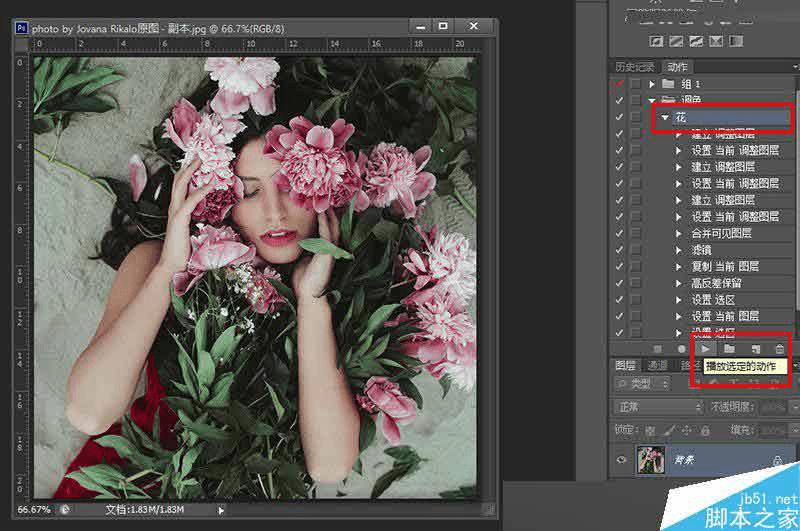Start recording with the circle button
This screenshot has width=800, height=531.
(681, 348)
